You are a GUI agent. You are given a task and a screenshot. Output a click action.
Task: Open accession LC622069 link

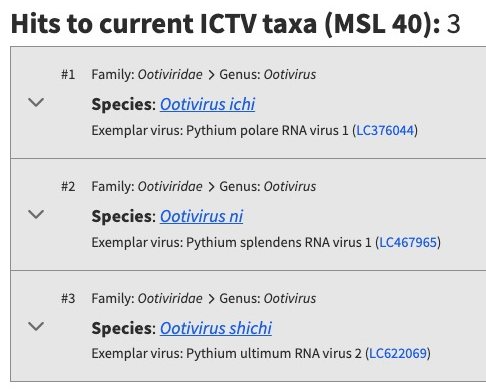click(398, 353)
